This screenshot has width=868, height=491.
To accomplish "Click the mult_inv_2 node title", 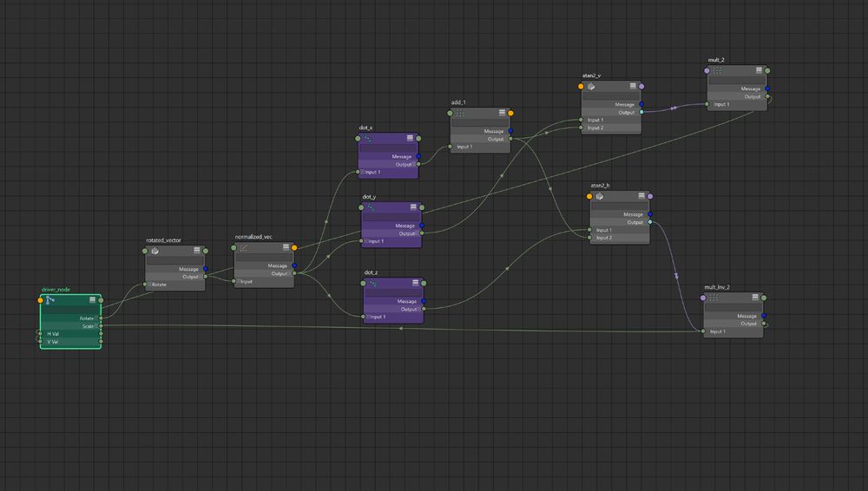I will coord(717,287).
